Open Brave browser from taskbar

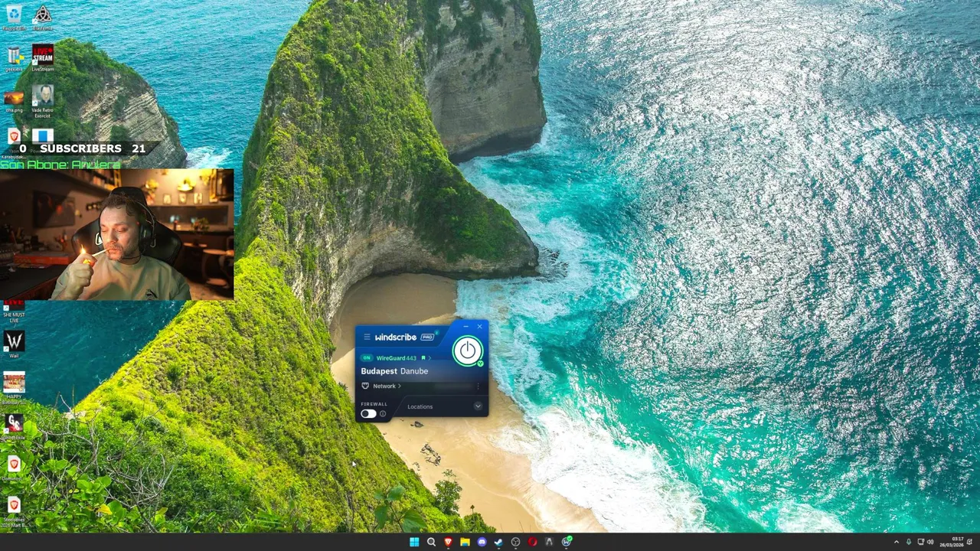[448, 542]
